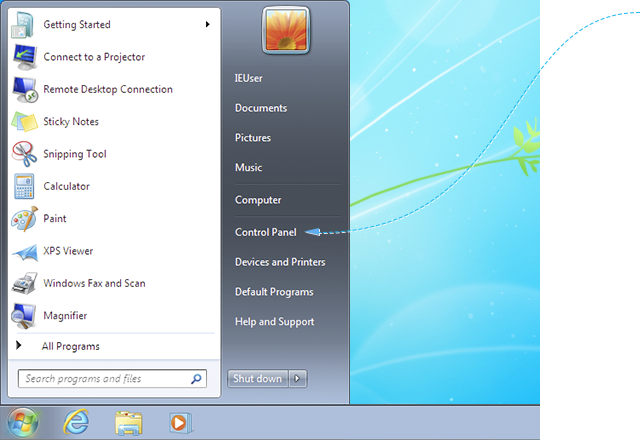
Task: Open Help and Support
Action: point(274,322)
